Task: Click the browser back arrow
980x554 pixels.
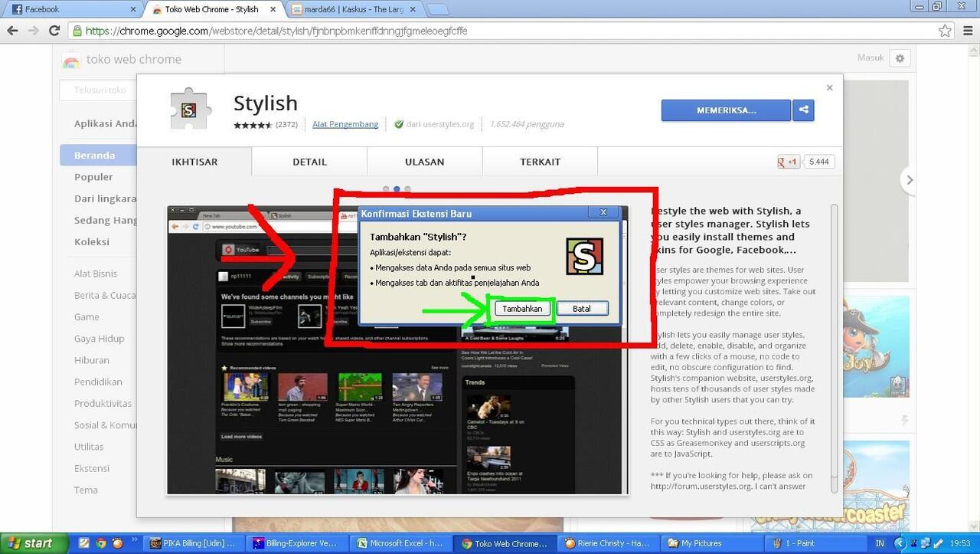Action: [12, 31]
